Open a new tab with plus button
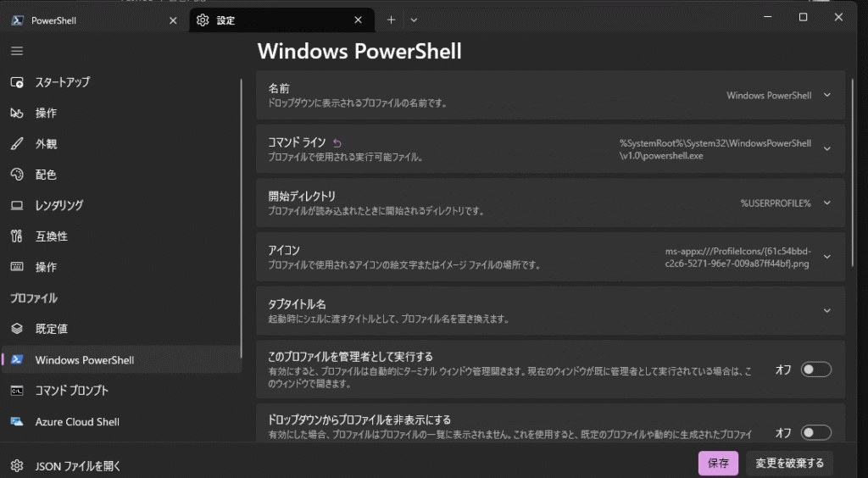The width and height of the screenshot is (868, 478). tap(391, 20)
